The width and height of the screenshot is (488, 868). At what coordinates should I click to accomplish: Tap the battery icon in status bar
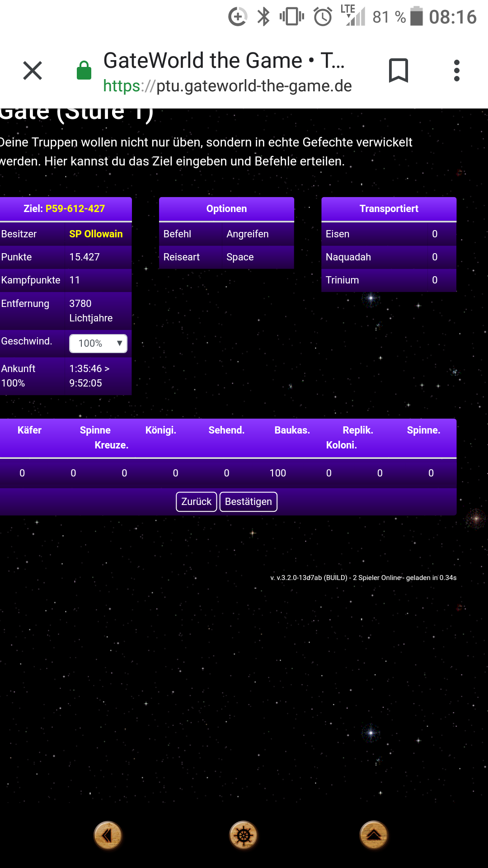tap(416, 17)
